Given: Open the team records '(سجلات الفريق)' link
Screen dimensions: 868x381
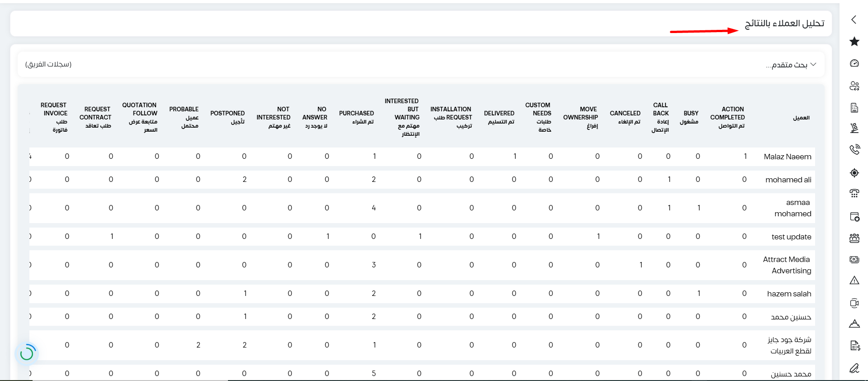Looking at the screenshot, I should [48, 64].
